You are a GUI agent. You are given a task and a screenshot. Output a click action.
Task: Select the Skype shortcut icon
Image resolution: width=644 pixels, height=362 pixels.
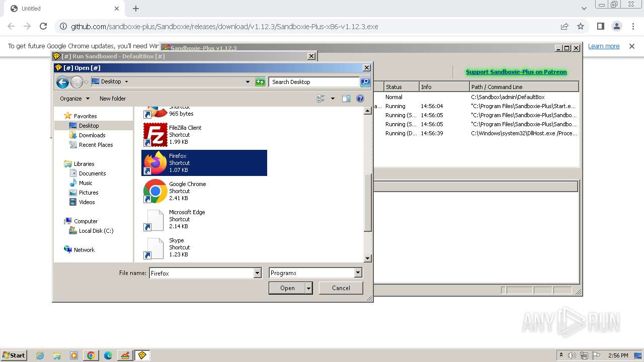coord(155,247)
